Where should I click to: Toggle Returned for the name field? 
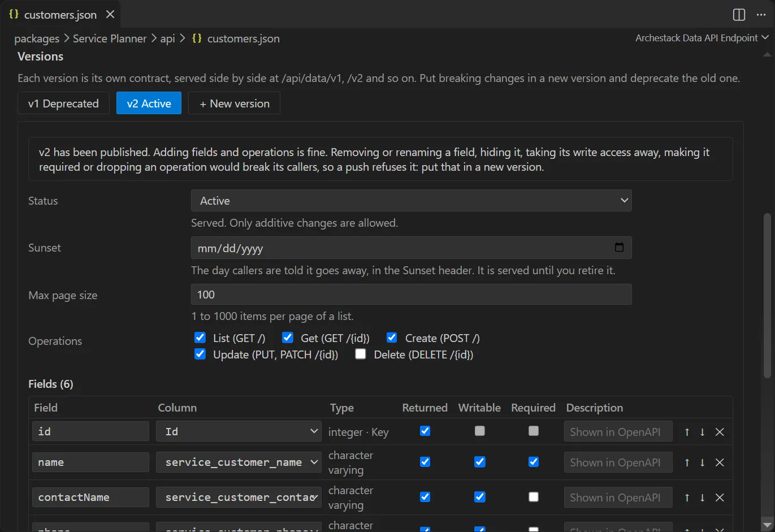point(425,462)
